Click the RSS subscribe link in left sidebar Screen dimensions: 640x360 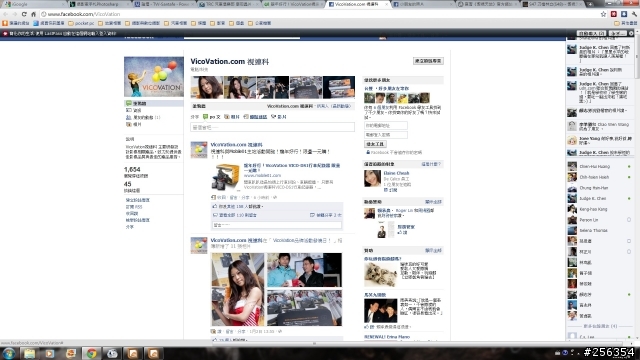134,207
